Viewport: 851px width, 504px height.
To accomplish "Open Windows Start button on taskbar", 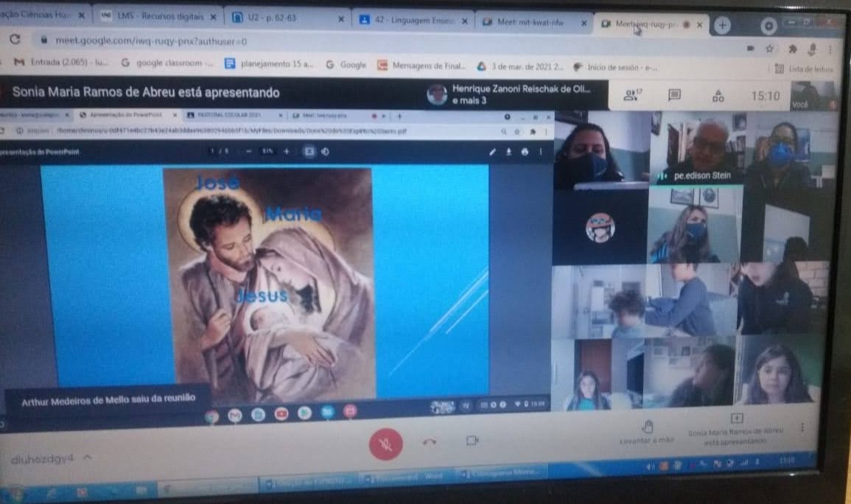I will [x=15, y=493].
